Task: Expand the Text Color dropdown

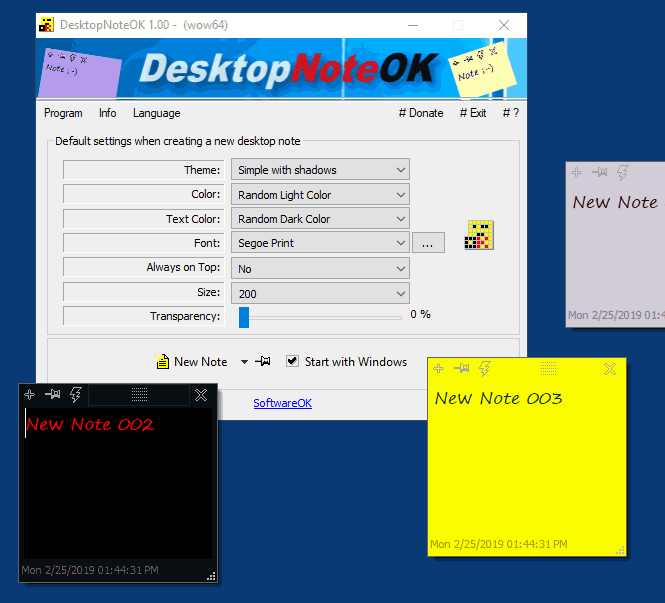Action: click(x=320, y=219)
